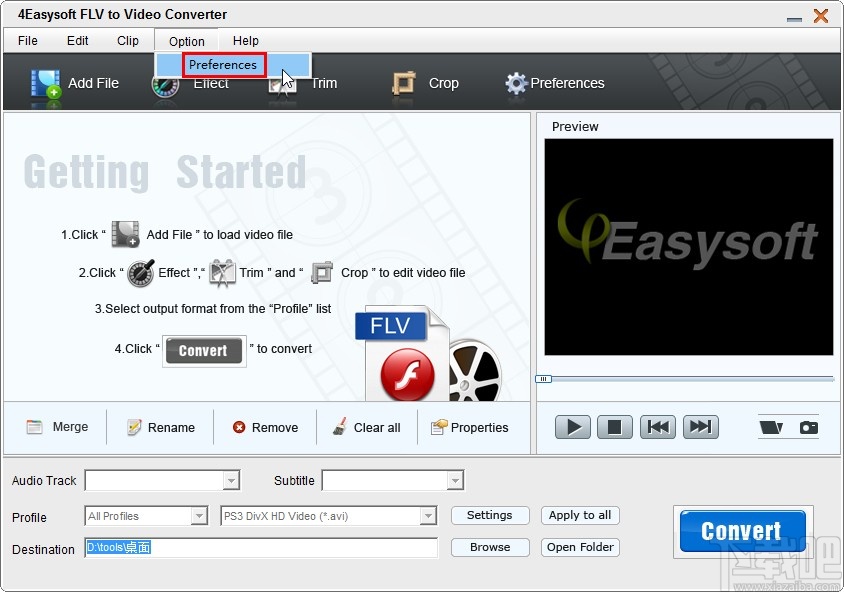The height and width of the screenshot is (592, 844).
Task: Select the Add File tool
Action: [x=75, y=83]
